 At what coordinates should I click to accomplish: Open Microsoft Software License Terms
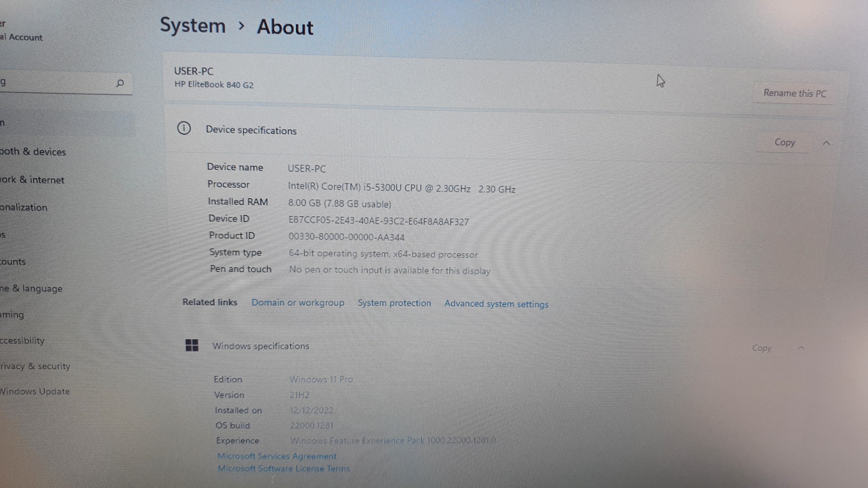(x=283, y=469)
